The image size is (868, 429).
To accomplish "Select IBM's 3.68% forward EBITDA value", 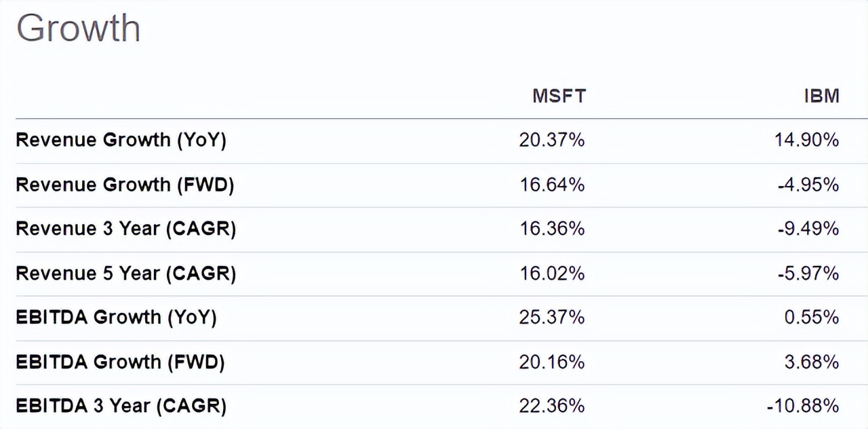I will [x=812, y=362].
